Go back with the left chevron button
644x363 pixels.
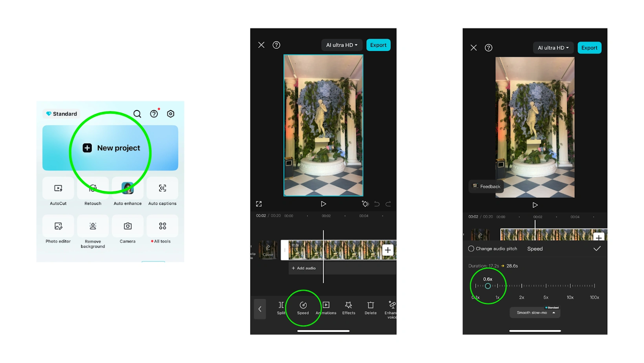(260, 309)
